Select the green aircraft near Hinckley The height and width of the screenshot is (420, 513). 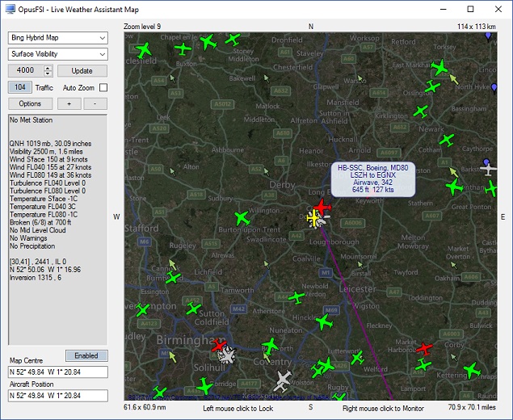pos(324,321)
